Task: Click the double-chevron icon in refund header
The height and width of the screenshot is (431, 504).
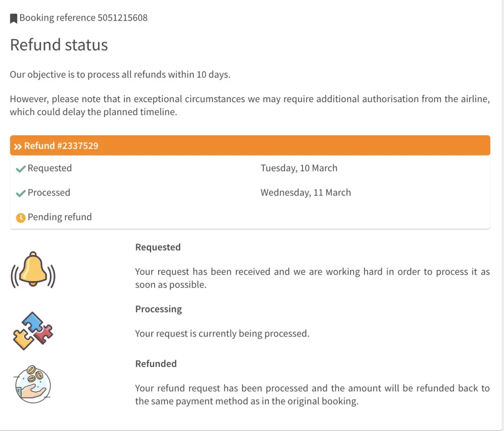Action: [18, 147]
